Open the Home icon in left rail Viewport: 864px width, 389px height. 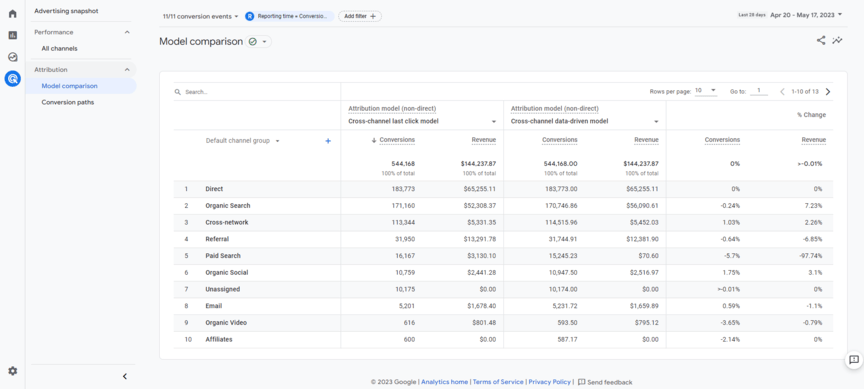click(12, 14)
